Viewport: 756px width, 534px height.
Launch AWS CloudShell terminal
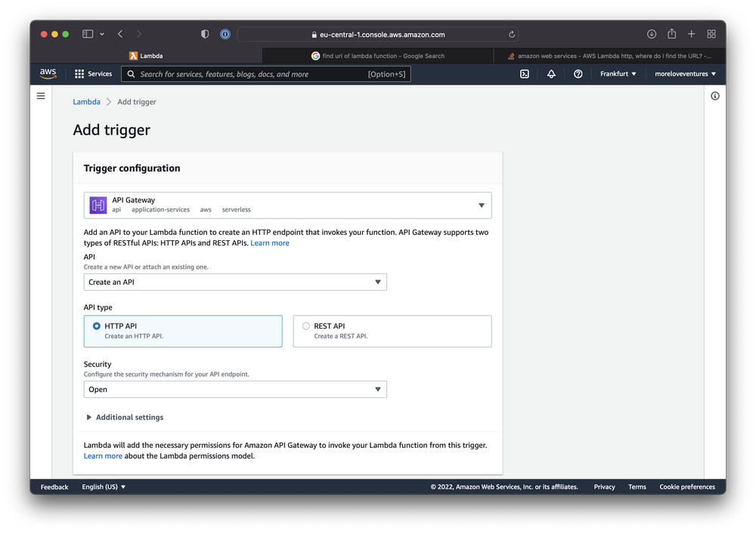point(525,73)
